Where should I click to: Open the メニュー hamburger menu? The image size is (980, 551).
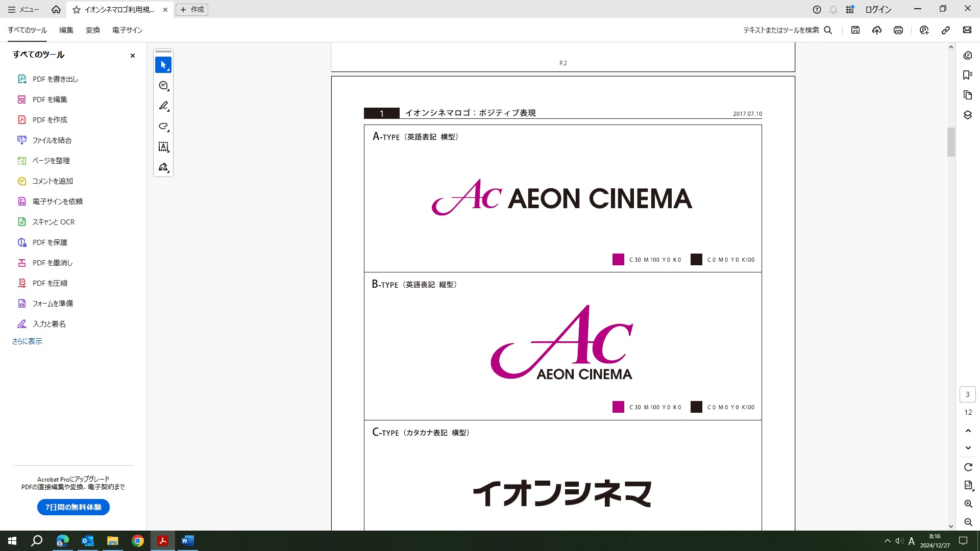coord(23,9)
